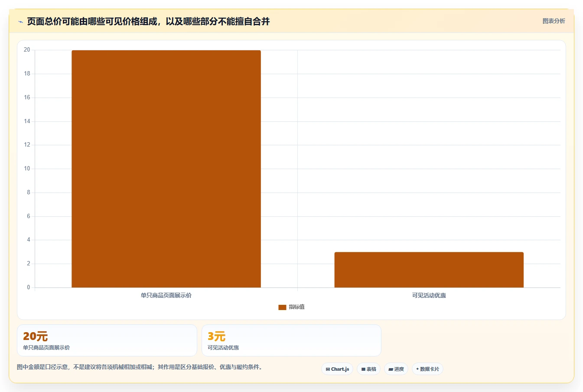Open the 20元 data card
This screenshot has width=583, height=392.
[x=107, y=340]
